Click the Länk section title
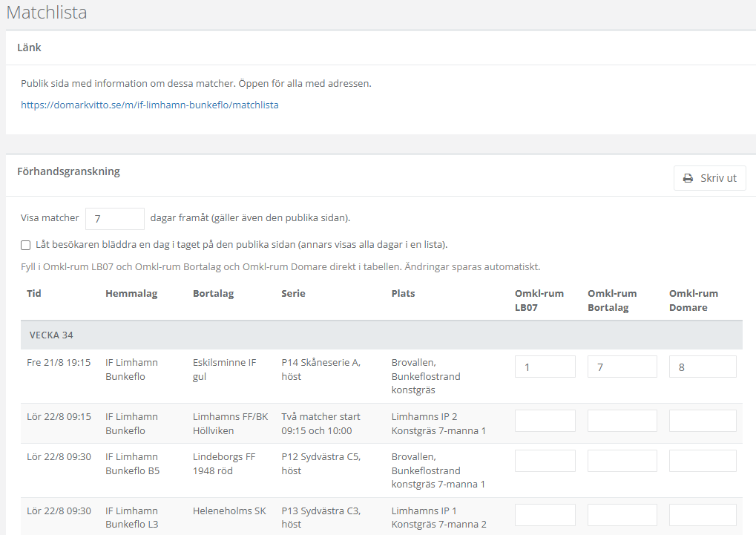This screenshot has height=535, width=756. click(29, 47)
